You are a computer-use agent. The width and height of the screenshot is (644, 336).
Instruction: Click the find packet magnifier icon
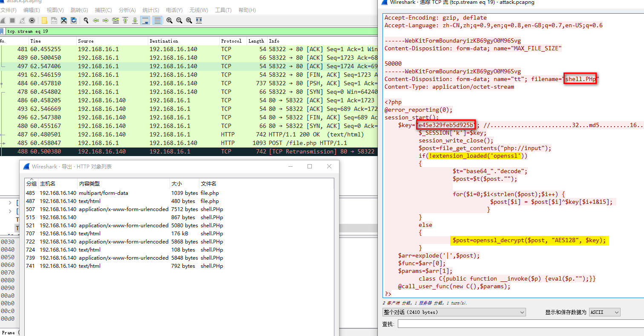86,20
